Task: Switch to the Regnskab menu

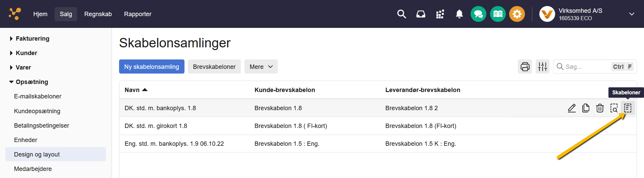Action: pyautogui.click(x=98, y=14)
